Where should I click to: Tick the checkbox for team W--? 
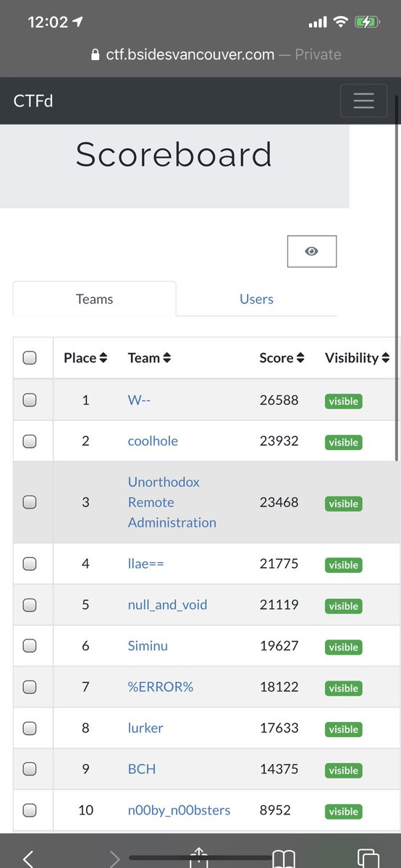click(30, 400)
